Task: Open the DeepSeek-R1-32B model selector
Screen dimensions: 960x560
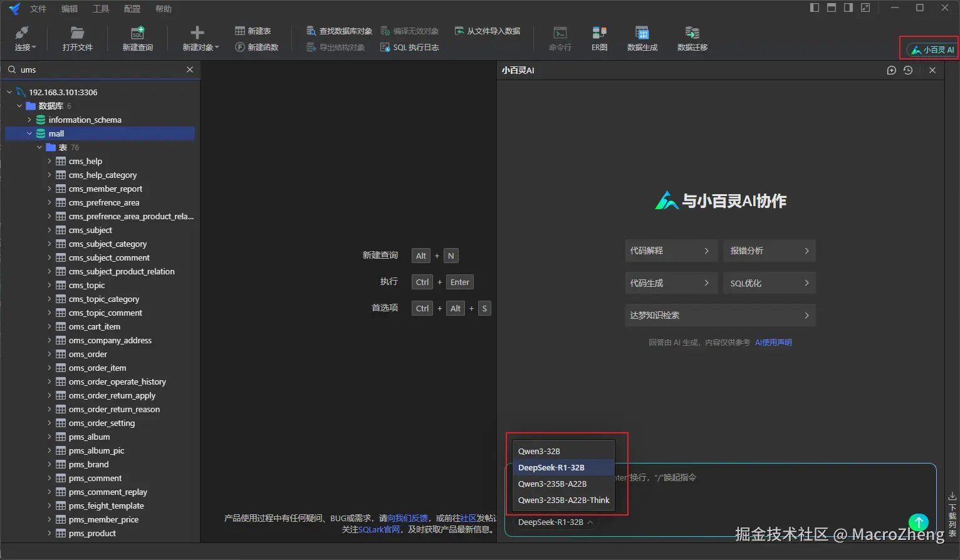Action: [555, 522]
